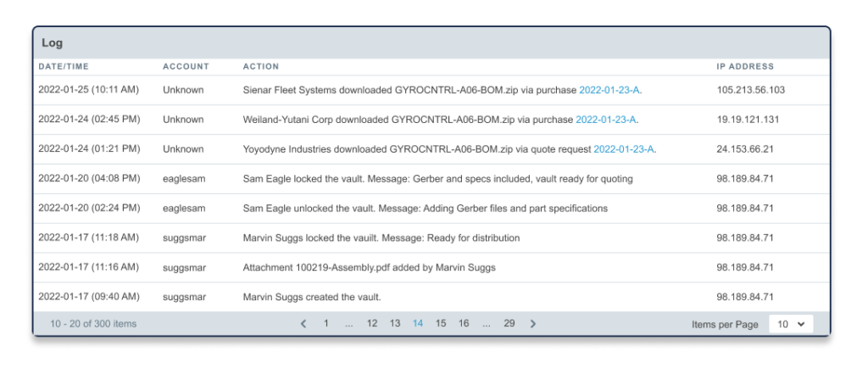The height and width of the screenshot is (369, 868).
Task: Click Unknown account in 10:11 AM row
Action: click(183, 90)
